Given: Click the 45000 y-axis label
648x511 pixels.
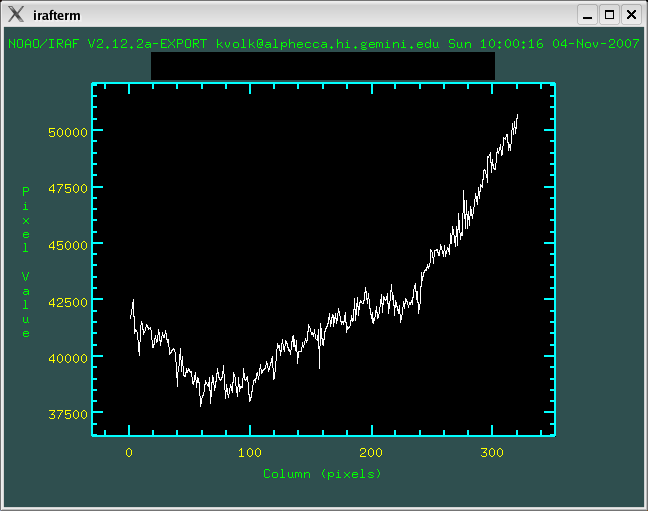Looking at the screenshot, I should pyautogui.click(x=68, y=245).
